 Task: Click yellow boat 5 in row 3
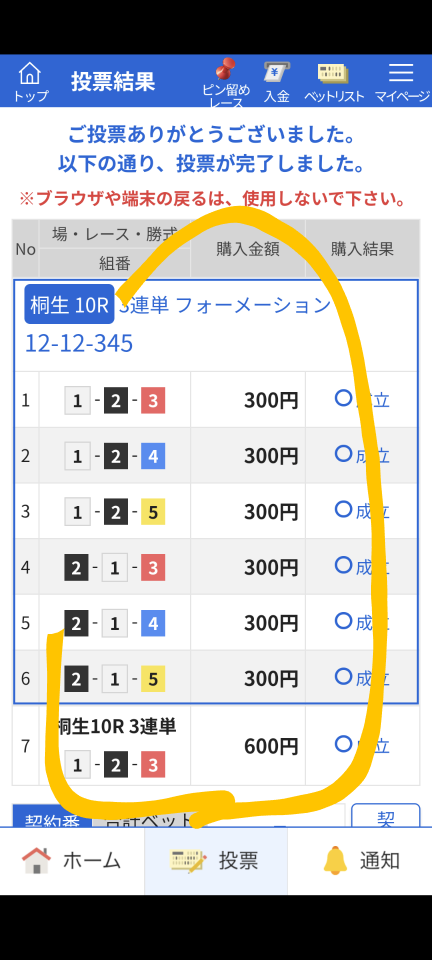pyautogui.click(x=153, y=512)
